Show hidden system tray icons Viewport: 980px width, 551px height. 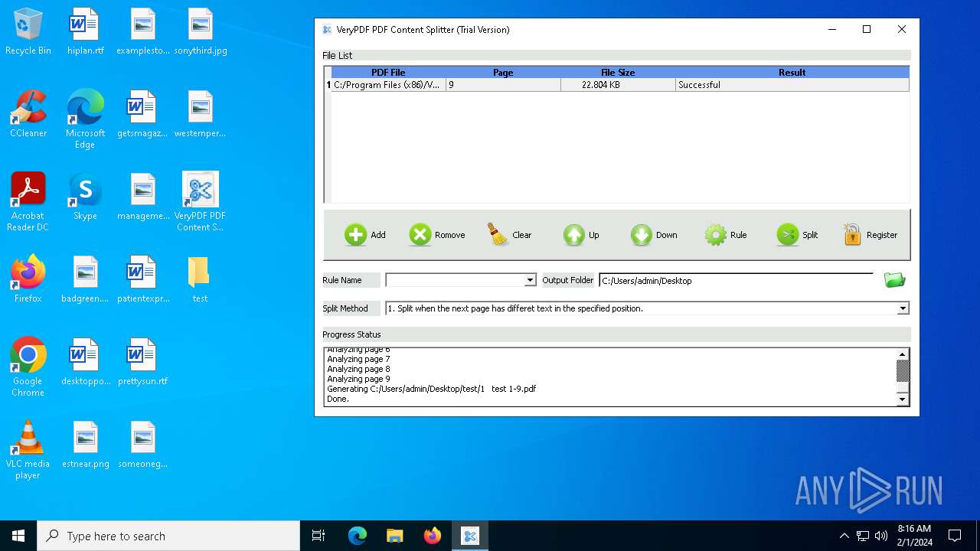pyautogui.click(x=844, y=536)
